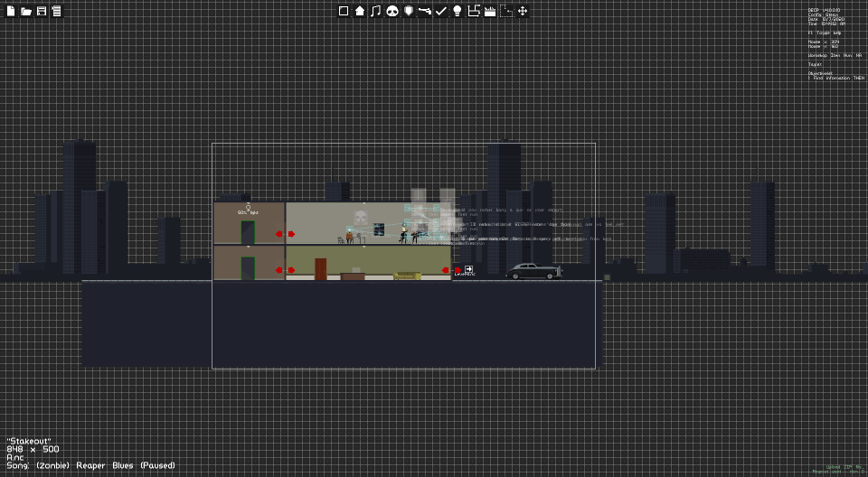
Task: Open the music note song tool
Action: 376,11
